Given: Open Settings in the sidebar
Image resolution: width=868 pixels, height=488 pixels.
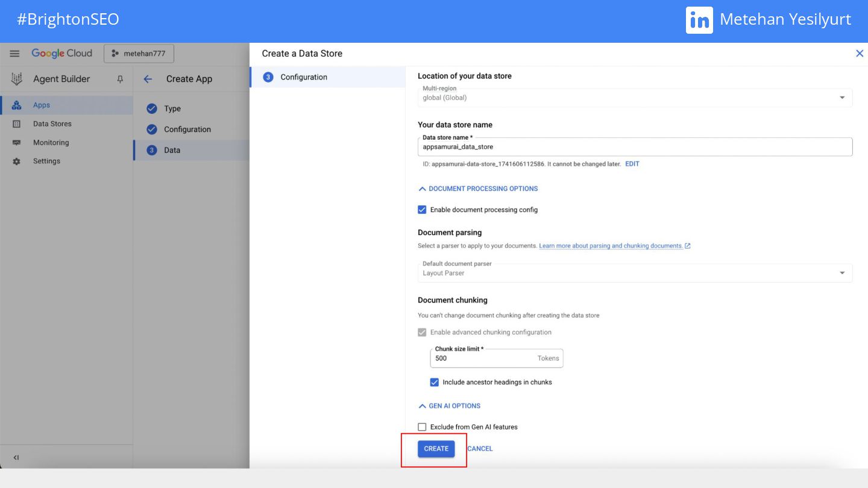Looking at the screenshot, I should 66,161.
